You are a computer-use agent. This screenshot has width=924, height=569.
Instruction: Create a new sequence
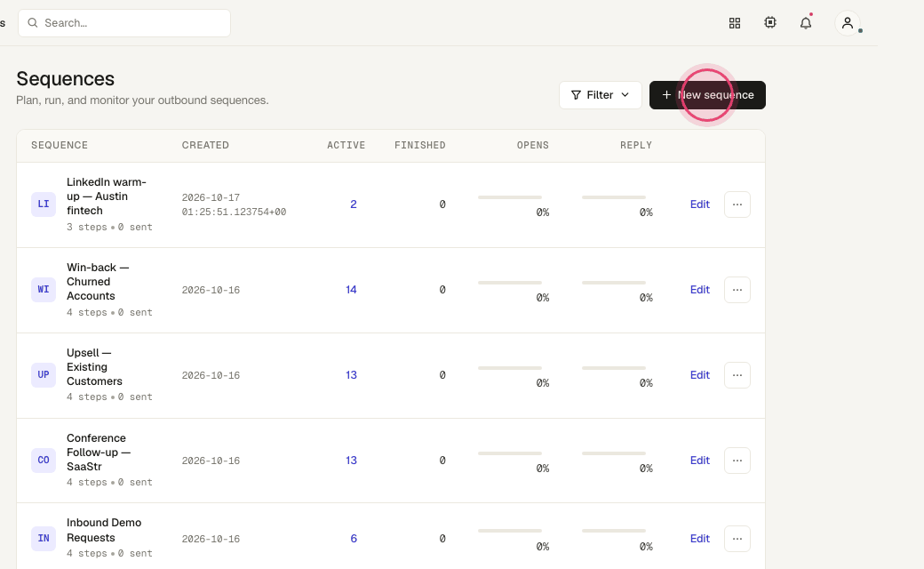[x=707, y=95]
